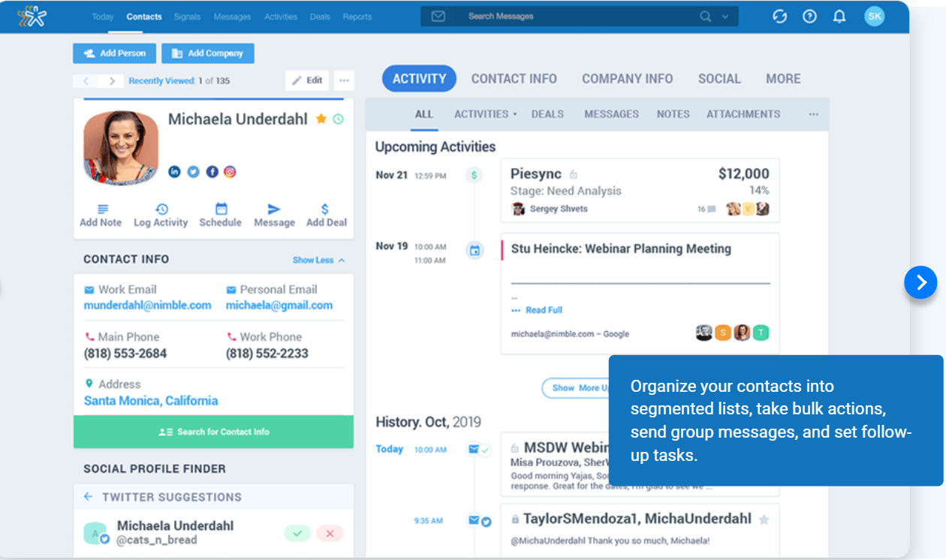Click munderdahl@nimble.com email link
946x560 pixels.
coord(147,306)
